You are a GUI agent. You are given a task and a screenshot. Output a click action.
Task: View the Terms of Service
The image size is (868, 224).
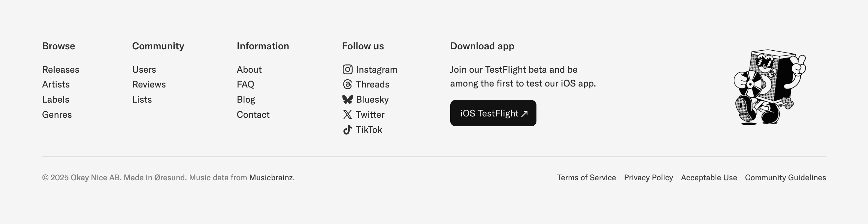point(586,178)
